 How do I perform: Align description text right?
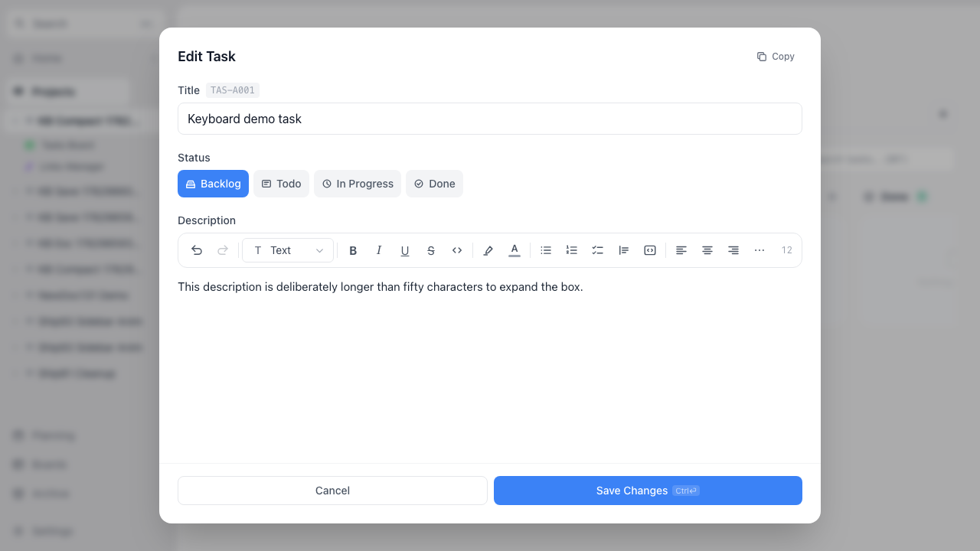point(733,250)
